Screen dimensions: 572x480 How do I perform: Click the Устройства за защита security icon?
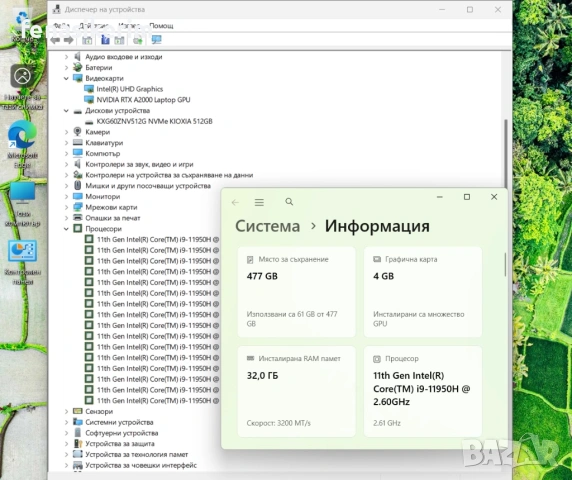point(77,444)
